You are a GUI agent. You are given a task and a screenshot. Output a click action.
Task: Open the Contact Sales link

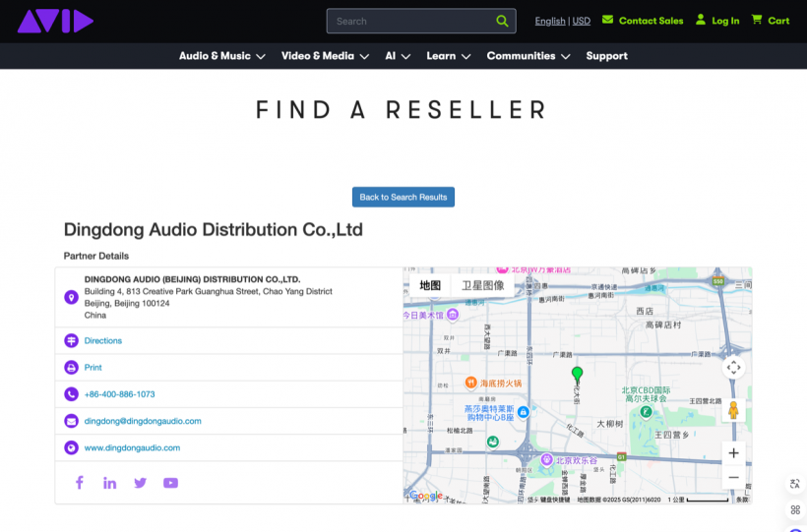point(651,21)
